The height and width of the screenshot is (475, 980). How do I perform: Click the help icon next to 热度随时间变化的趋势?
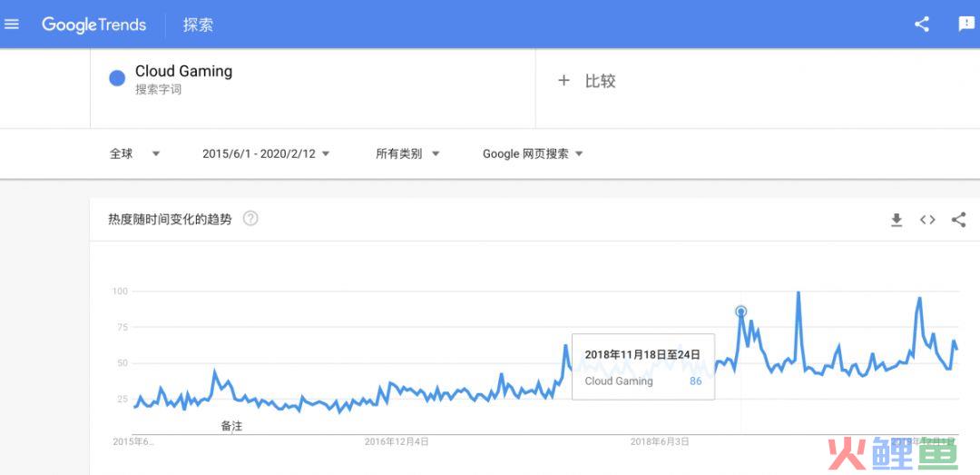click(250, 219)
